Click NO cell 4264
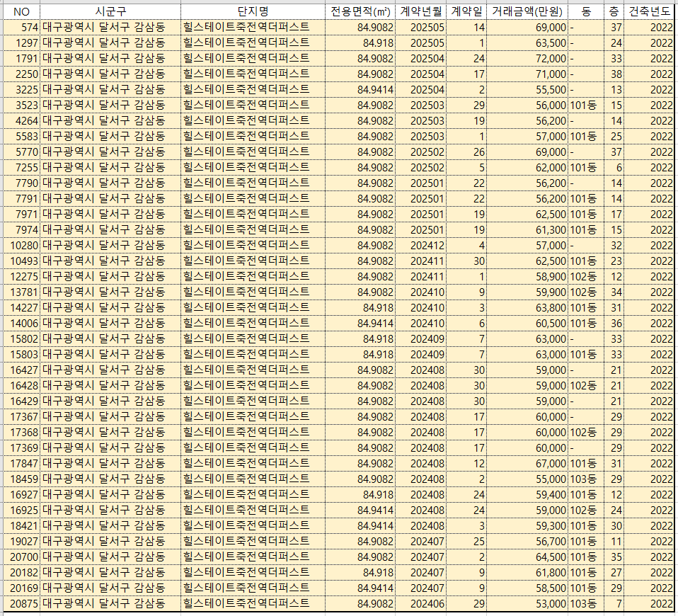The width and height of the screenshot is (678, 616). [22, 120]
